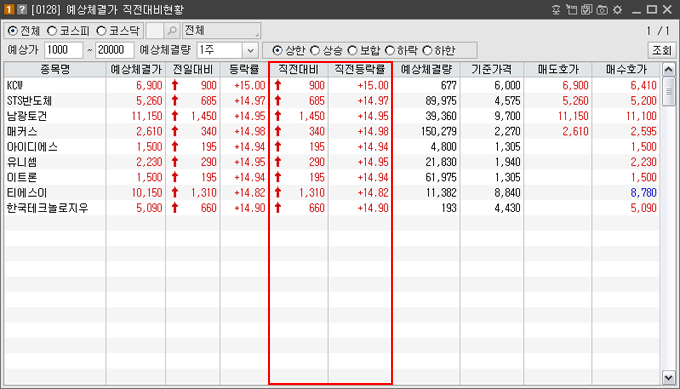The image size is (680, 389).
Task: Click the 조회 query button
Action: [x=662, y=50]
